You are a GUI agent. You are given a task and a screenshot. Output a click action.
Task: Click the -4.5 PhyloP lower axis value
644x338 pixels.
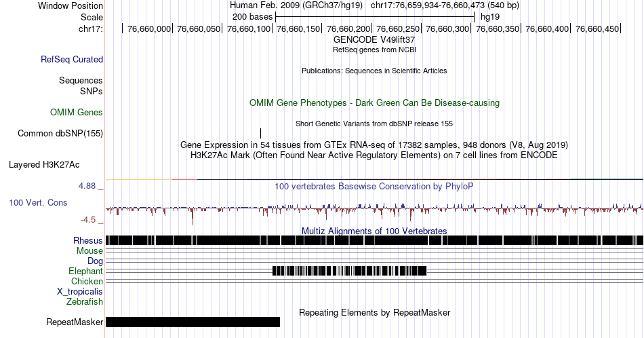click(88, 220)
